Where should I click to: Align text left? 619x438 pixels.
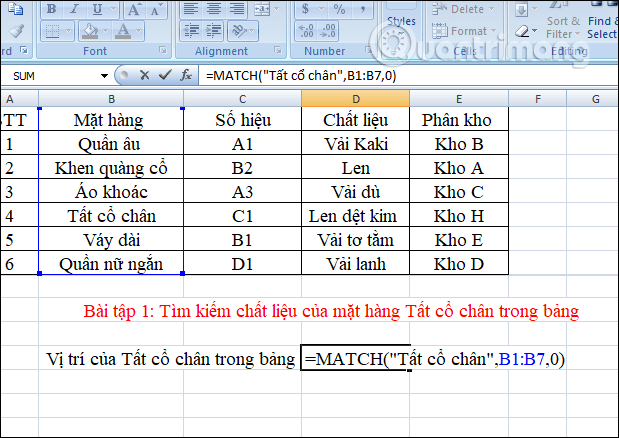click(191, 9)
